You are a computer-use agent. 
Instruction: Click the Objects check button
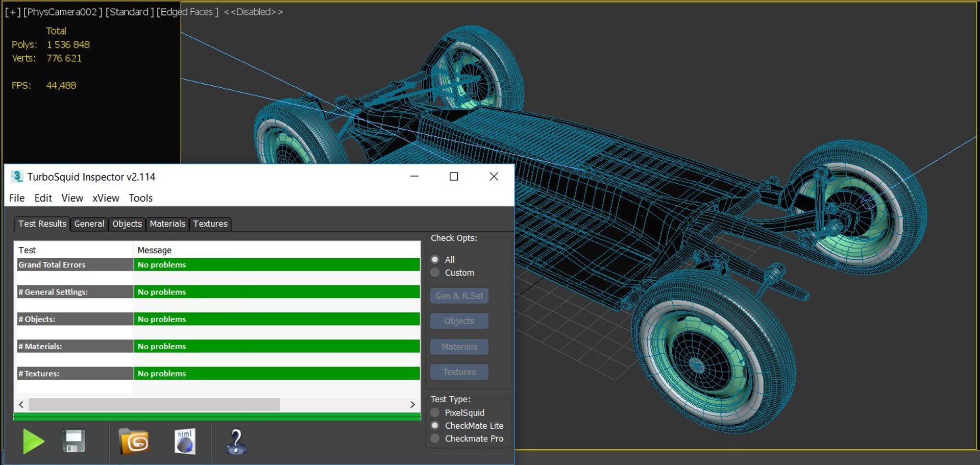click(x=459, y=321)
